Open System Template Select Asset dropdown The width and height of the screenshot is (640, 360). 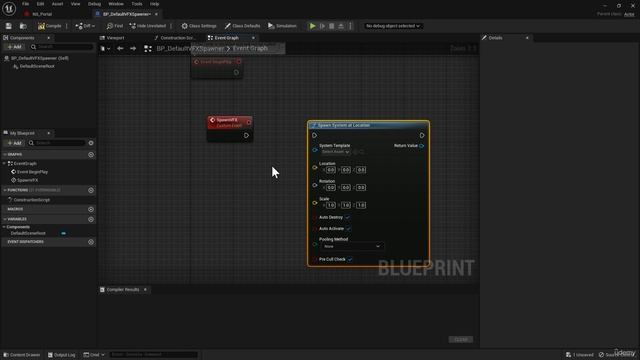pyautogui.click(x=335, y=152)
